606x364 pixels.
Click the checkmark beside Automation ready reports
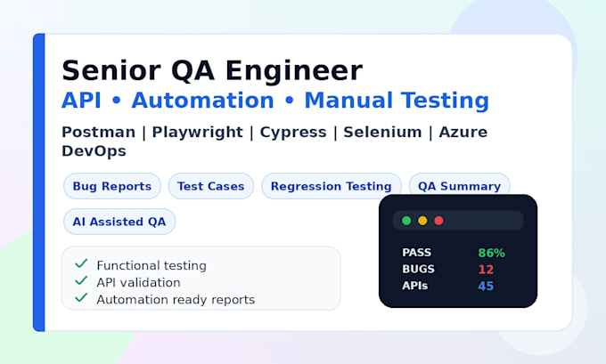point(81,297)
